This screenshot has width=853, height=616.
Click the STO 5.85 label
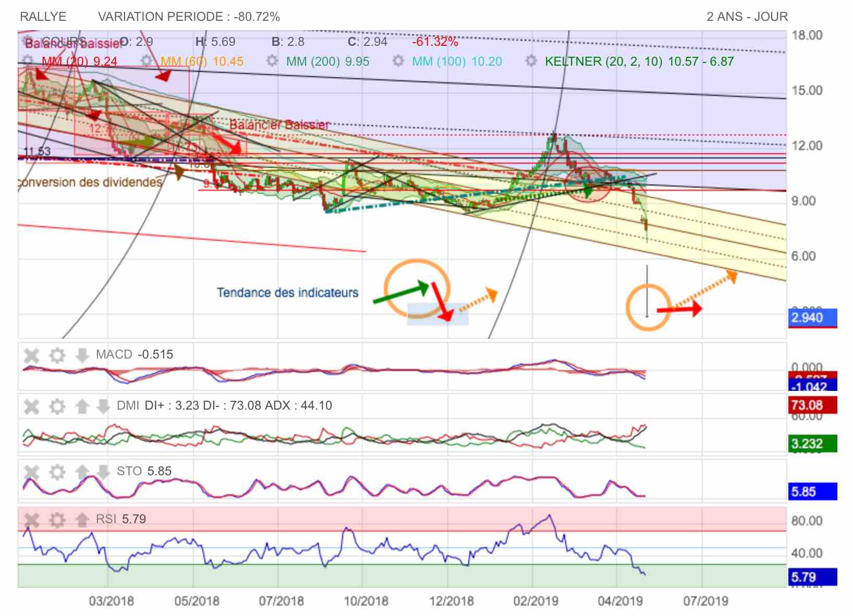[144, 471]
